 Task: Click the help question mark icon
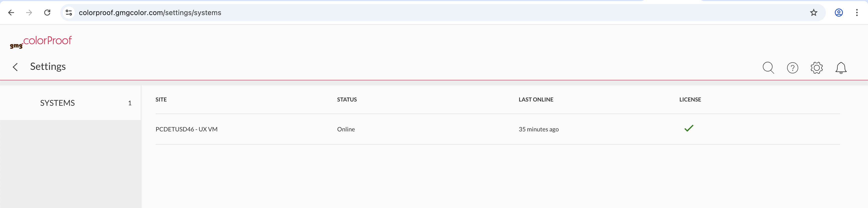click(x=792, y=68)
